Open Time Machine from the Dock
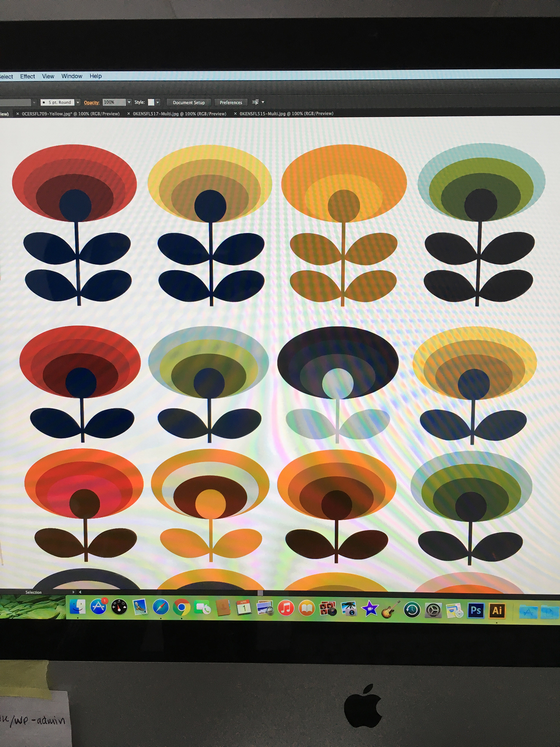Viewport: 560px width, 747px height. tap(412, 610)
